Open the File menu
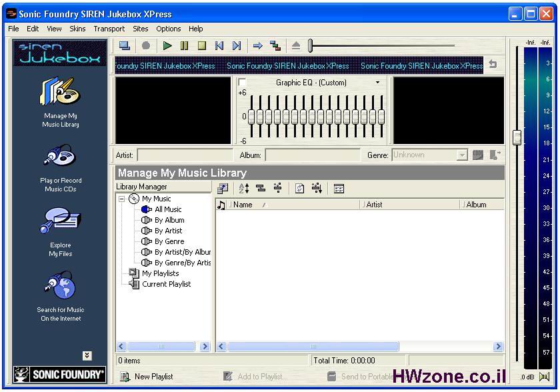560x392 pixels. click(x=13, y=29)
